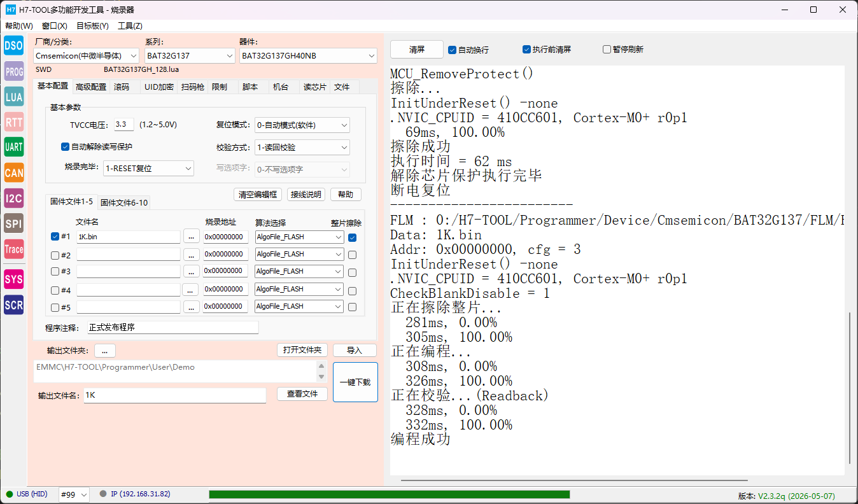The image size is (858, 504).
Task: Switch to 固件文件6-10 tab
Action: tap(124, 202)
